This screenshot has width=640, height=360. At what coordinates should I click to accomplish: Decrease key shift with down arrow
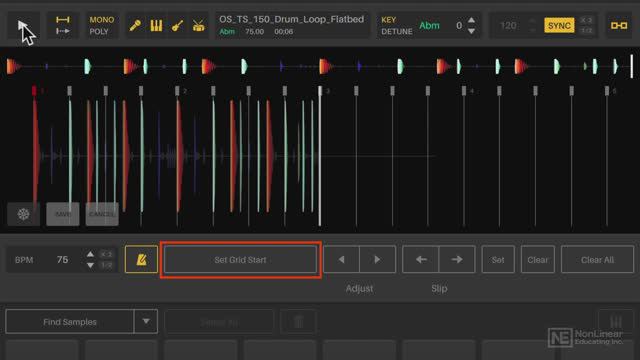(x=471, y=31)
